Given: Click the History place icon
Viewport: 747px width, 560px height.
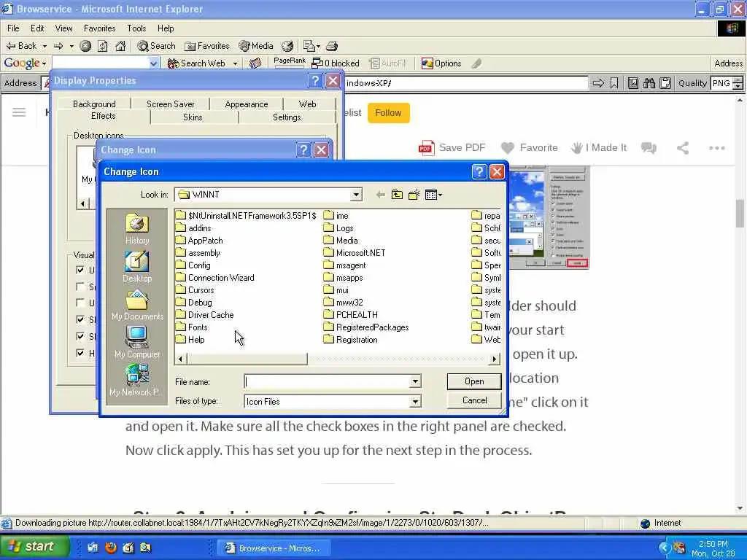Looking at the screenshot, I should coord(137,228).
